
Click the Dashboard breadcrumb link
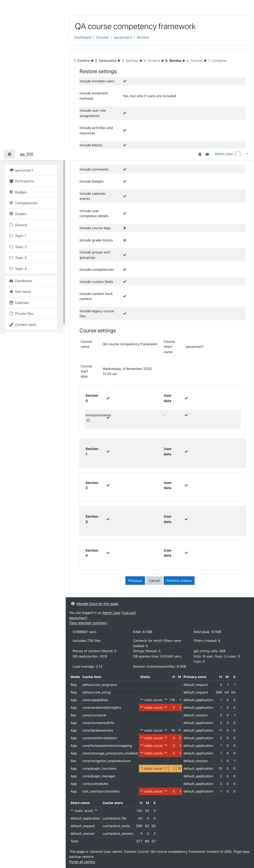tap(83, 37)
